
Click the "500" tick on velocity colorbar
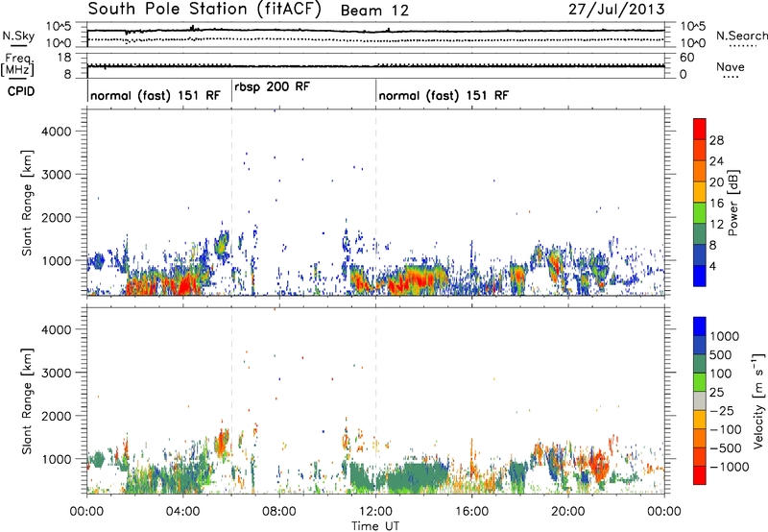click(721, 355)
